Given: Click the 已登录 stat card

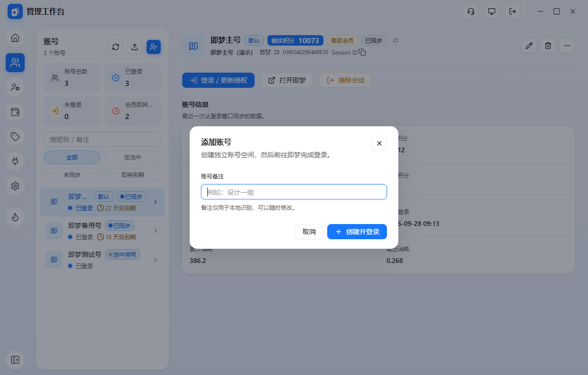Looking at the screenshot, I should coord(133,77).
